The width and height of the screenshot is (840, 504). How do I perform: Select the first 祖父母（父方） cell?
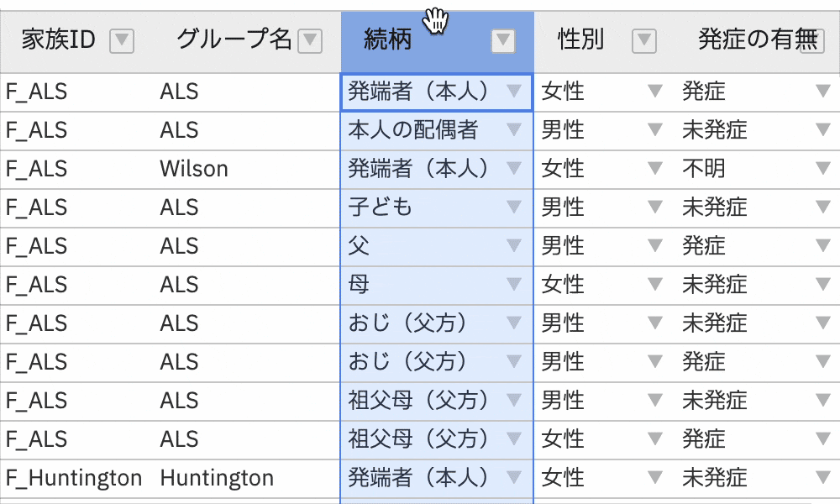tap(418, 401)
